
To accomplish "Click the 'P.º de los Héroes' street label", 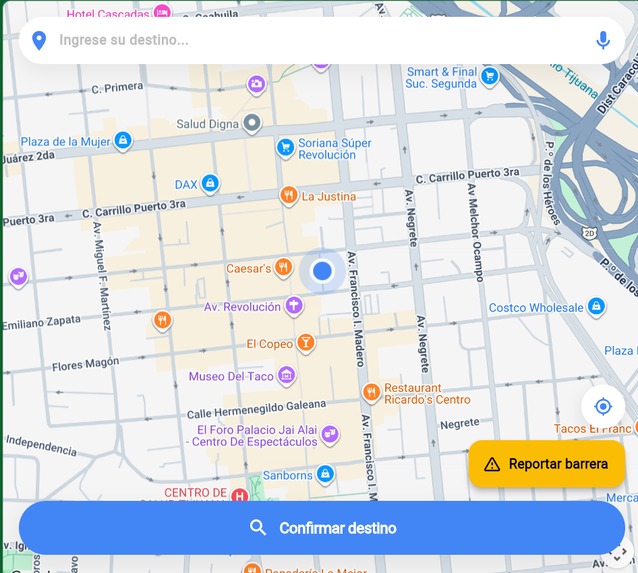I will (552, 183).
